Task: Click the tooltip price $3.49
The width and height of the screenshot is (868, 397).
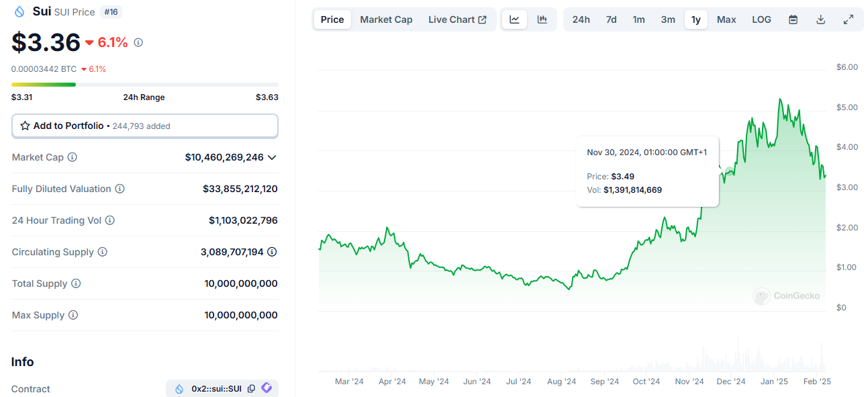Action: [x=622, y=176]
